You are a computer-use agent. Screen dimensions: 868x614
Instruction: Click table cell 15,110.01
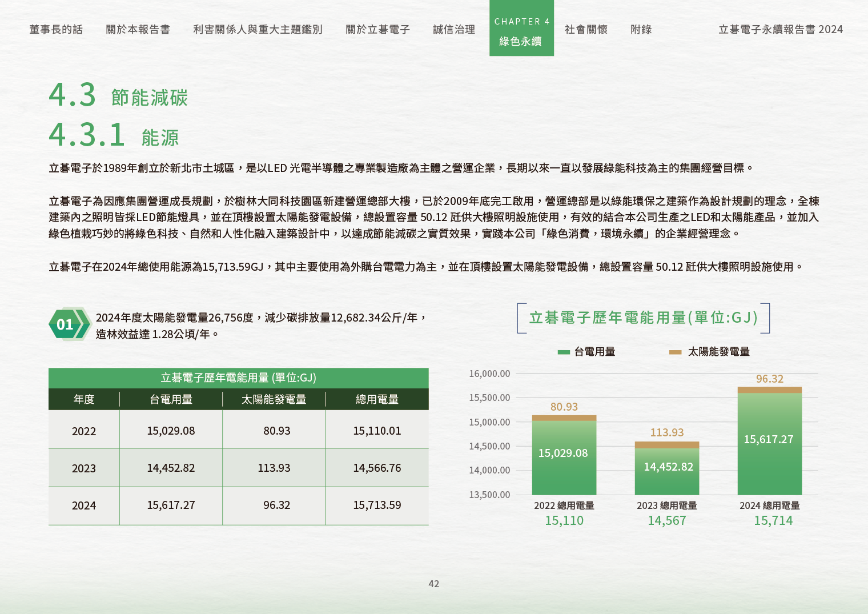tap(377, 431)
